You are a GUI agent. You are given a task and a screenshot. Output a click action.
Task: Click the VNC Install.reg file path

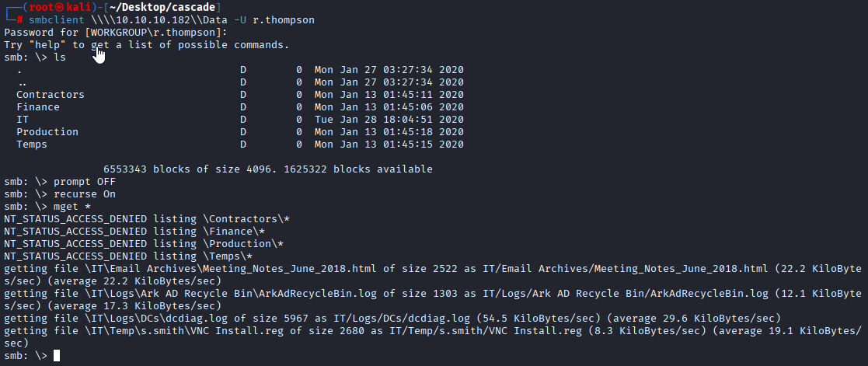click(x=184, y=330)
